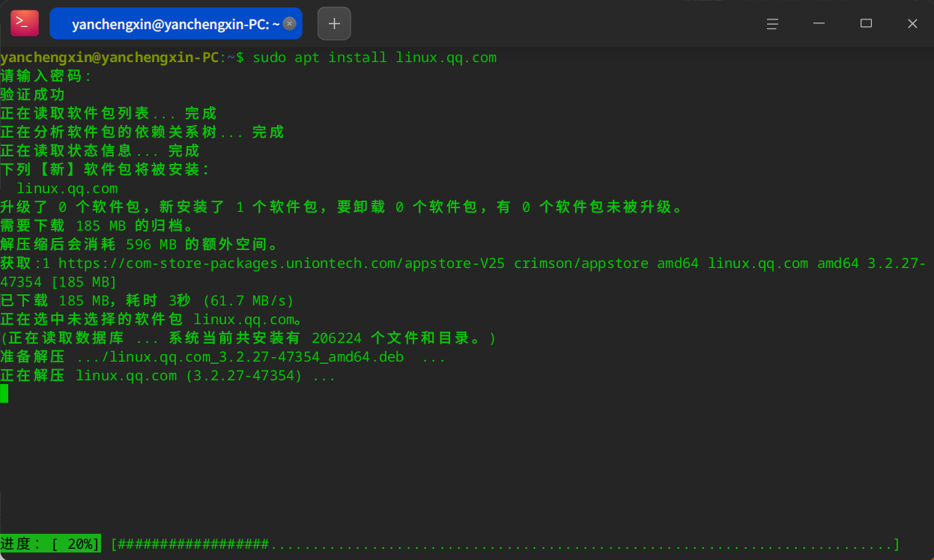Image resolution: width=934 pixels, height=560 pixels.
Task: Click the text '47354 [185 MB]'
Action: coord(58,282)
